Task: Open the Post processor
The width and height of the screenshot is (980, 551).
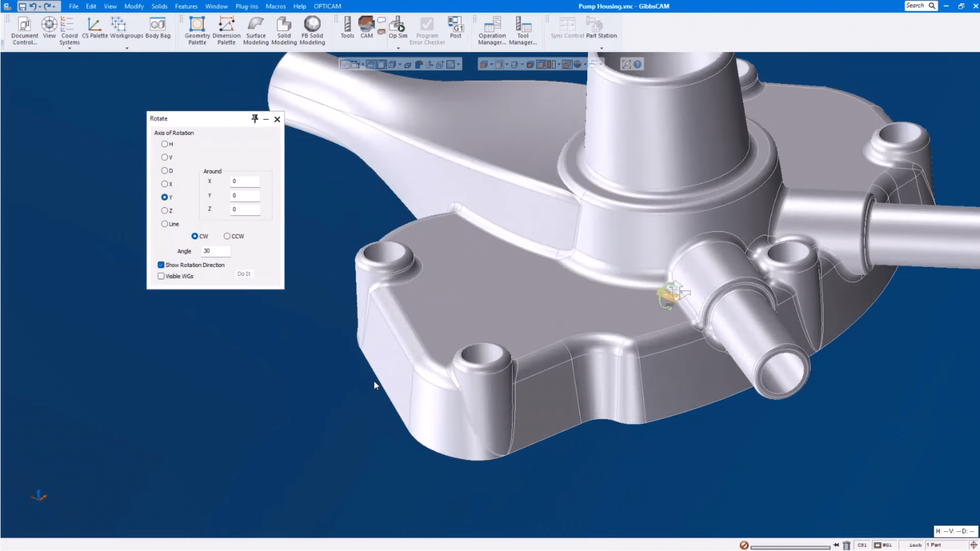Action: [x=456, y=27]
